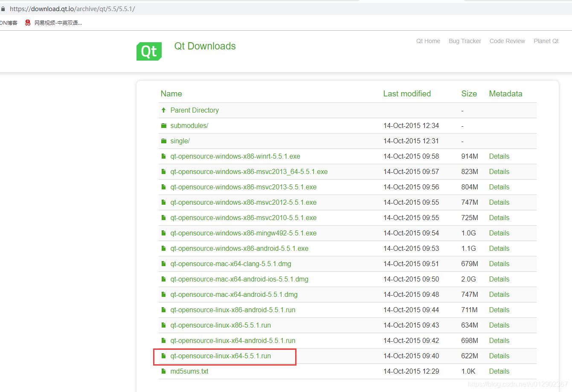Click the green Qt logo
The height and width of the screenshot is (392, 572).
coord(149,51)
